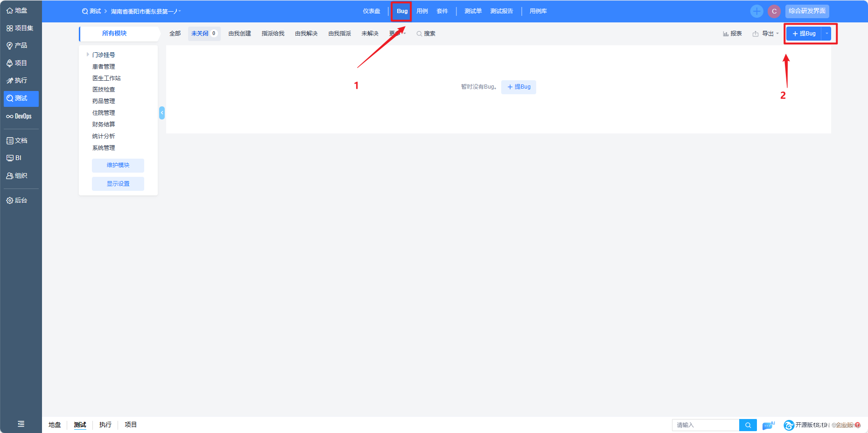Select the 财务结算 module
Image resolution: width=868 pixels, height=433 pixels.
104,125
